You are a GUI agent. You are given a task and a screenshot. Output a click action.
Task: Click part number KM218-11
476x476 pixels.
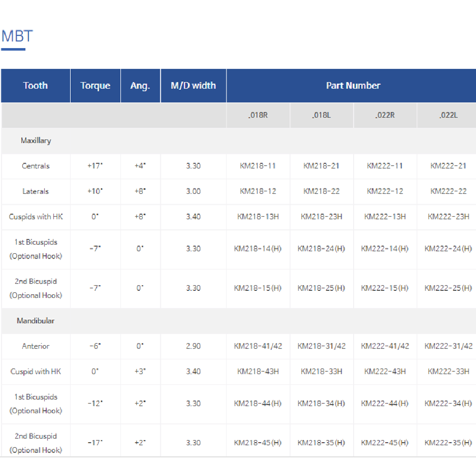pos(258,166)
